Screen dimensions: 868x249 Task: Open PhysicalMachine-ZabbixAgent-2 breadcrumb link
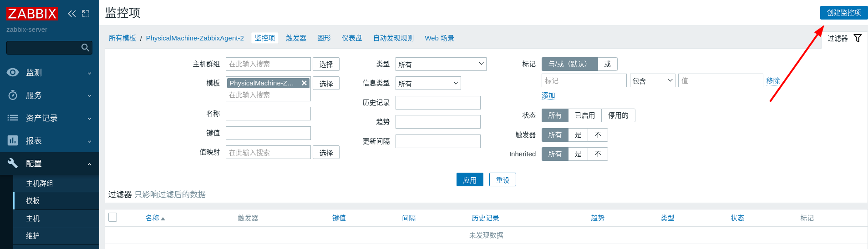pyautogui.click(x=195, y=38)
